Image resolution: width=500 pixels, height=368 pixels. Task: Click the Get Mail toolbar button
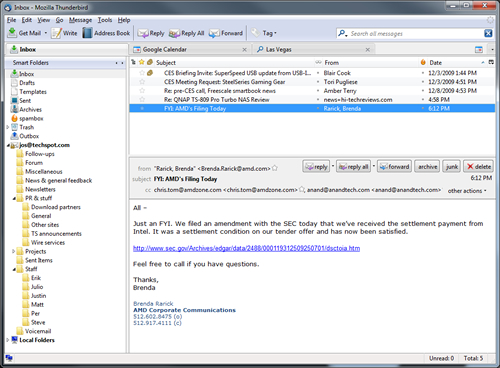point(24,33)
